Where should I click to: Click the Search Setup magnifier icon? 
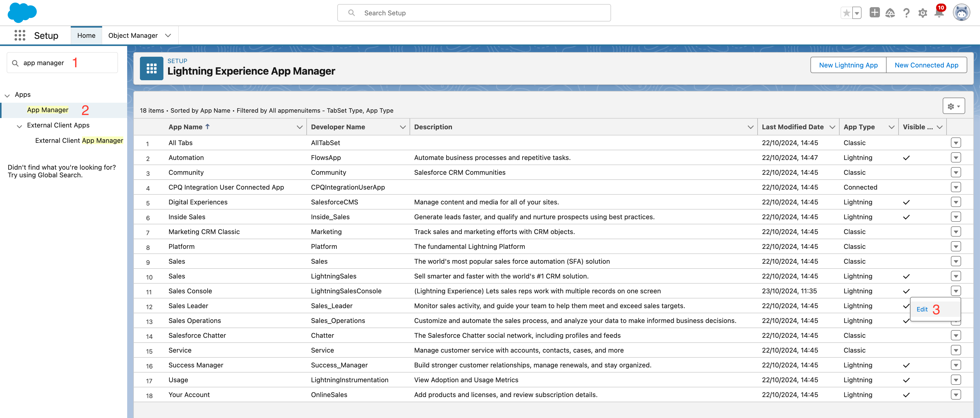352,13
